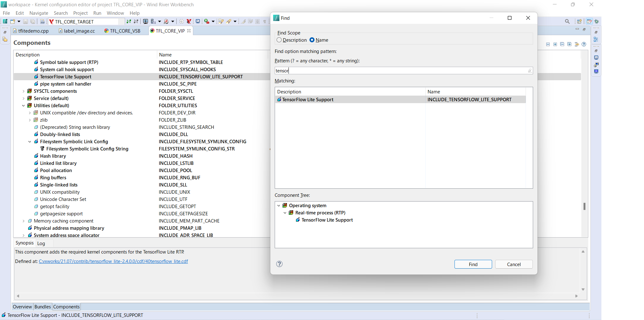The height and width of the screenshot is (320, 644).
Task: Click the red V Wind River toolbar icon
Action: click(x=189, y=21)
